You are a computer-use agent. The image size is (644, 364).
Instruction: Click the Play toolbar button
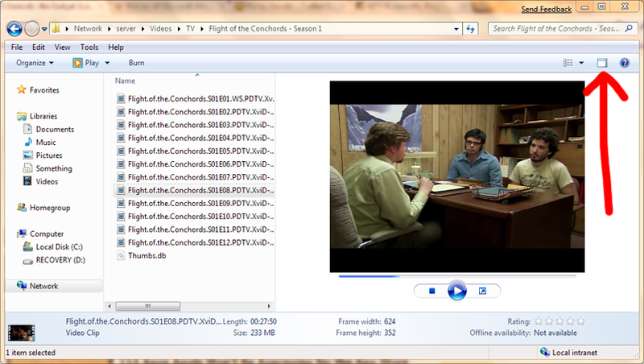(x=86, y=63)
